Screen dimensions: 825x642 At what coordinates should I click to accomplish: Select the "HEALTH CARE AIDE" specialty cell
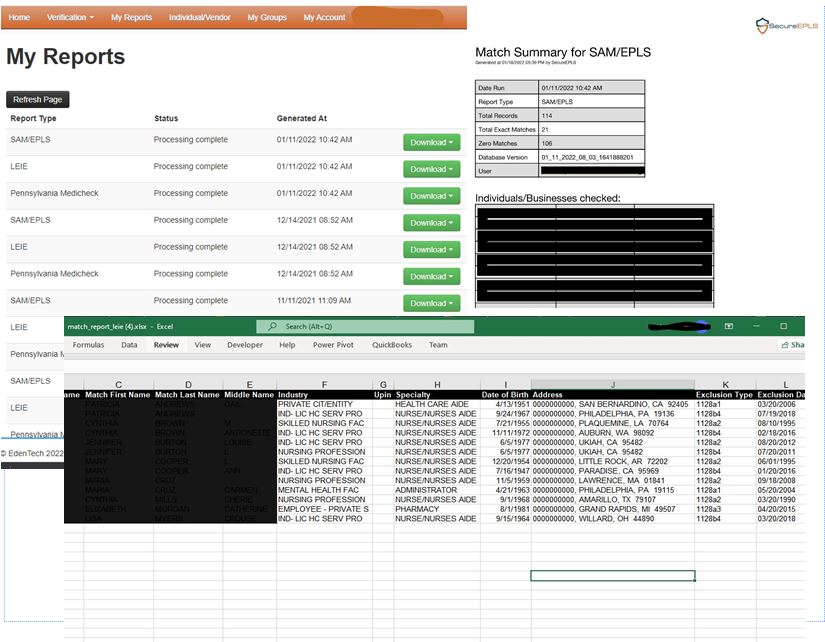(x=437, y=404)
